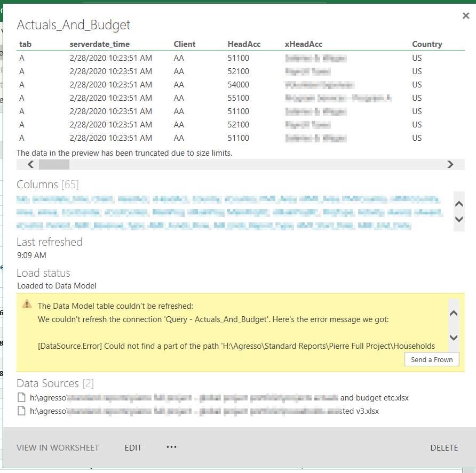Click the DataSource.Error message line
Screen dimensions: 476x473
point(236,346)
